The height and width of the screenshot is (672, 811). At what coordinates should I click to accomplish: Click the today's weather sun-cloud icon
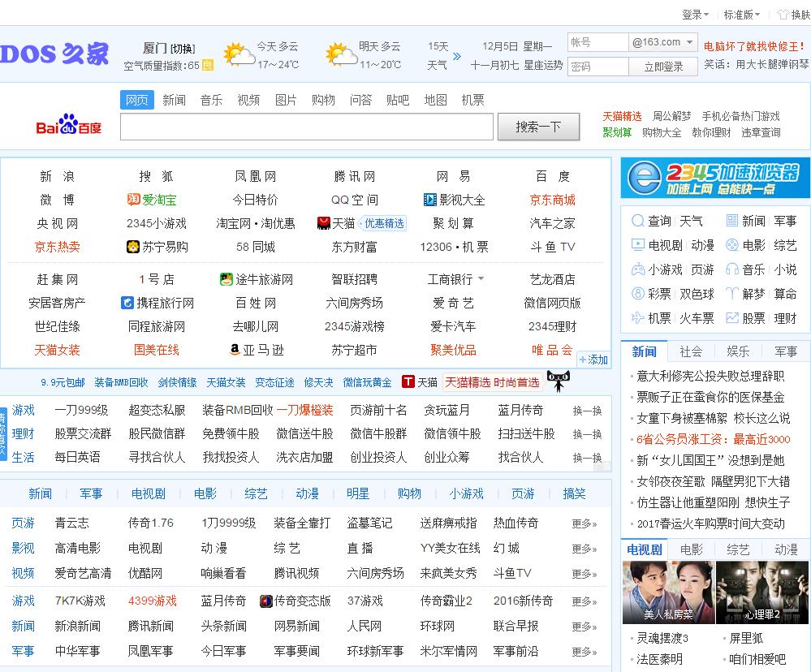[x=239, y=55]
